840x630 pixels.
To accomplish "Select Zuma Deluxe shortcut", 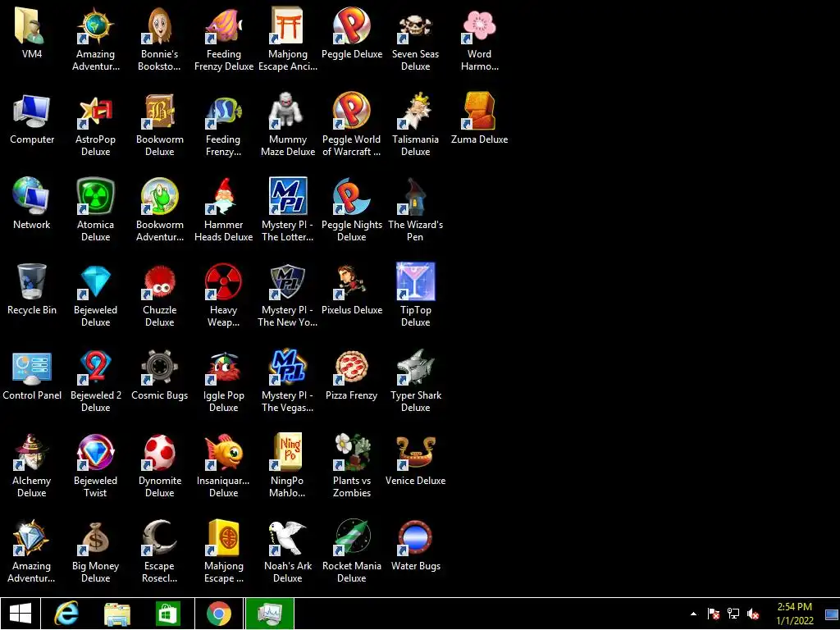I will coord(479,111).
